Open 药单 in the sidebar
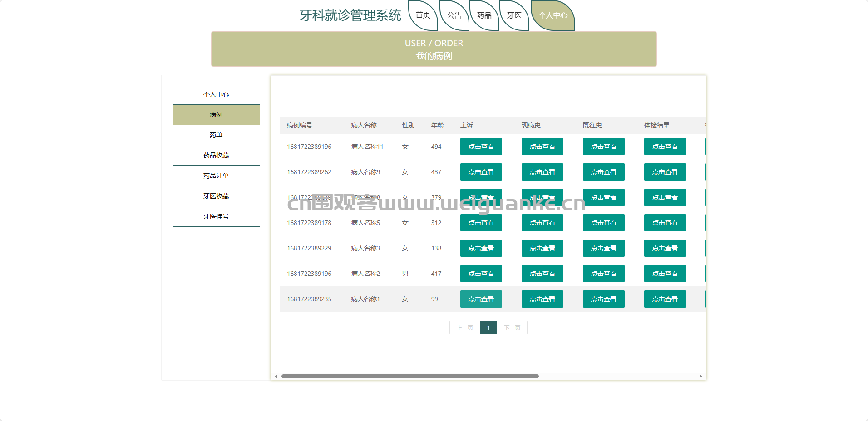Viewport: 868px width, 421px height. [x=216, y=135]
